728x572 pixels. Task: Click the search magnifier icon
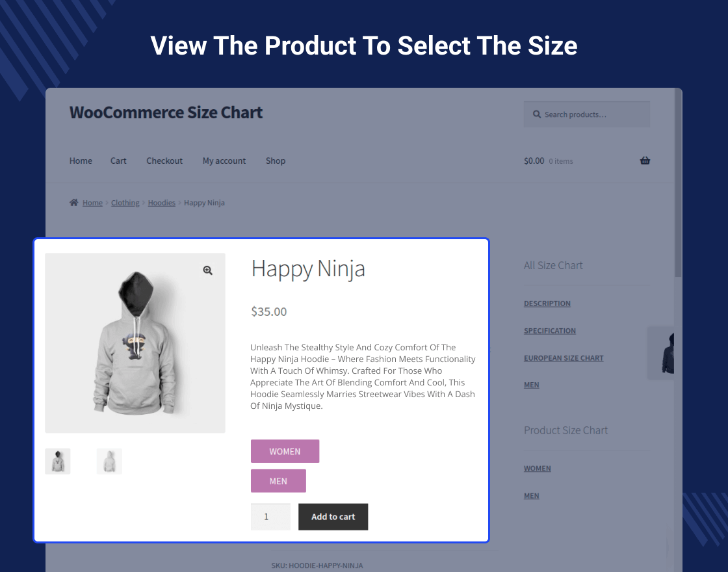click(537, 114)
